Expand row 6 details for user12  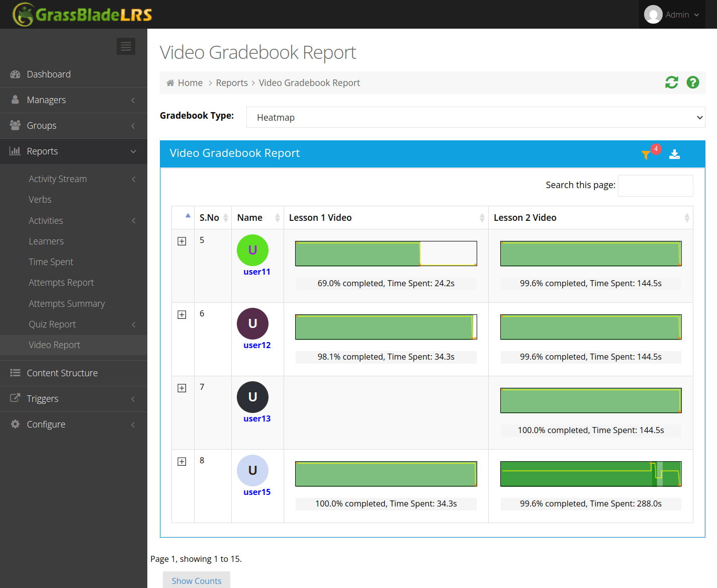[182, 315]
